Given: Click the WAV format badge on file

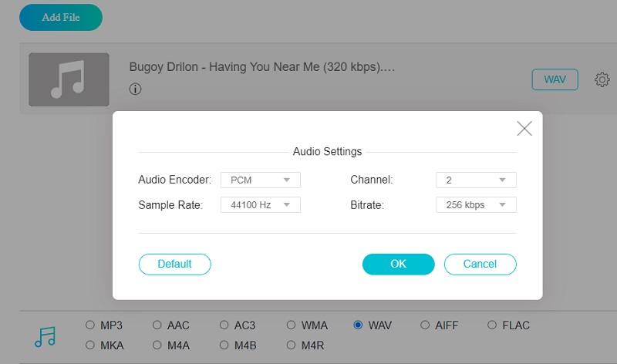Looking at the screenshot, I should [x=555, y=79].
